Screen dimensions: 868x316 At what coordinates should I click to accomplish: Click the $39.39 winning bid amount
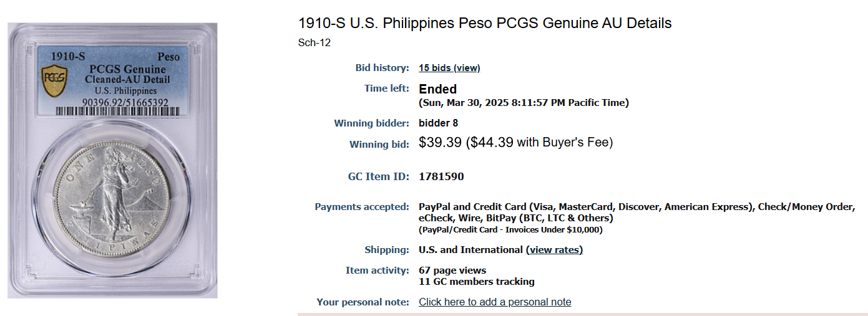pos(440,143)
